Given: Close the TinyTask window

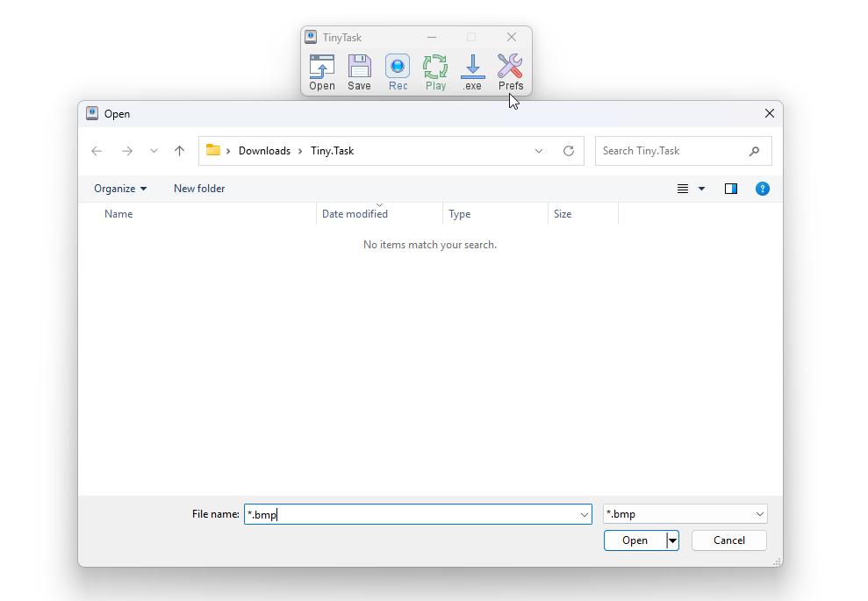Looking at the screenshot, I should [x=512, y=37].
